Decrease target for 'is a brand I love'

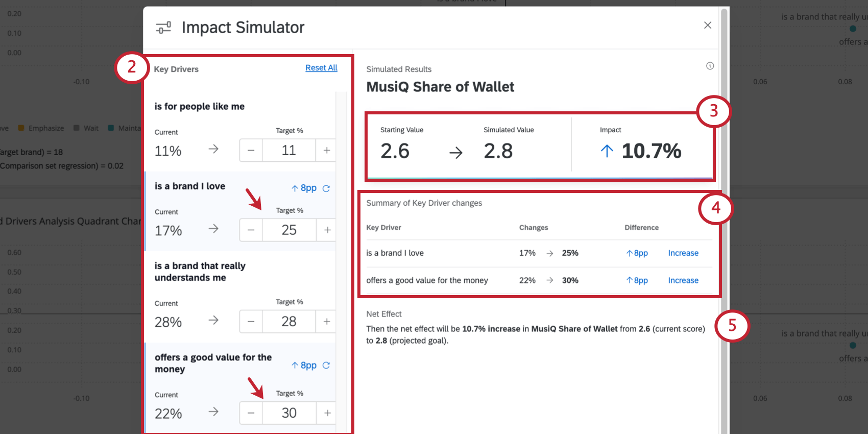(251, 230)
